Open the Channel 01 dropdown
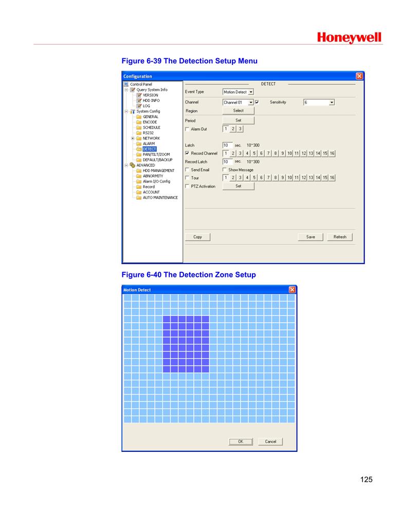 [x=251, y=102]
